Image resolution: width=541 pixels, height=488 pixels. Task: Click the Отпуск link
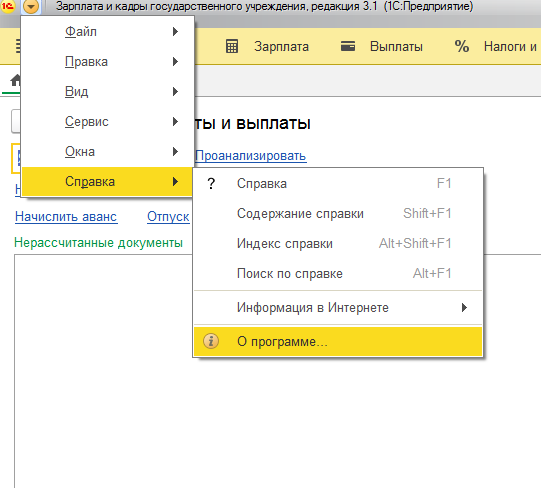pos(168,217)
